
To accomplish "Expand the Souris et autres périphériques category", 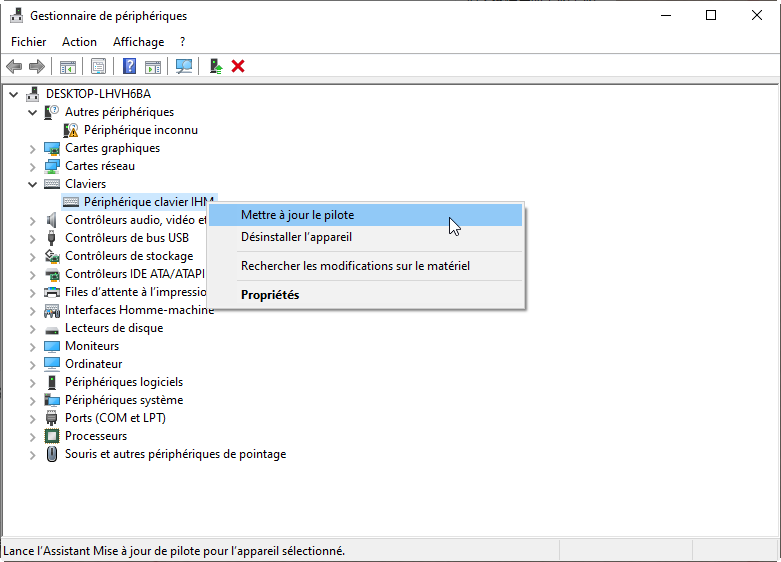I will 32,455.
